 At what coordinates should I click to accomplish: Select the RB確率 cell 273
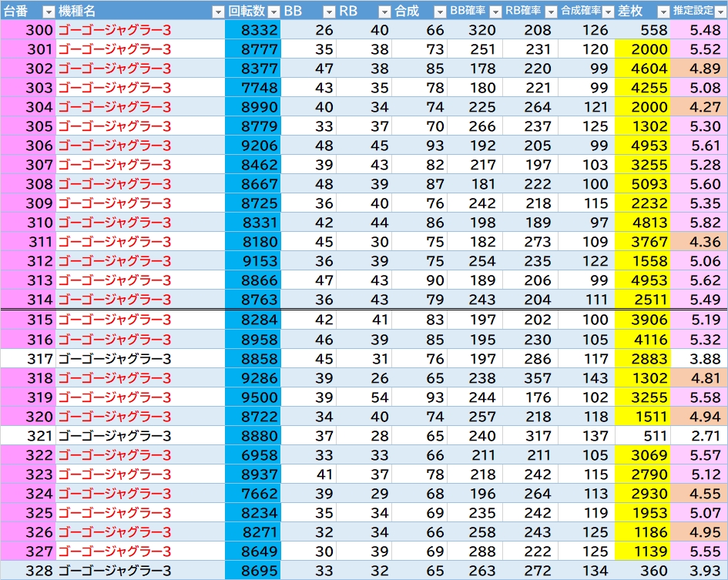click(x=530, y=241)
